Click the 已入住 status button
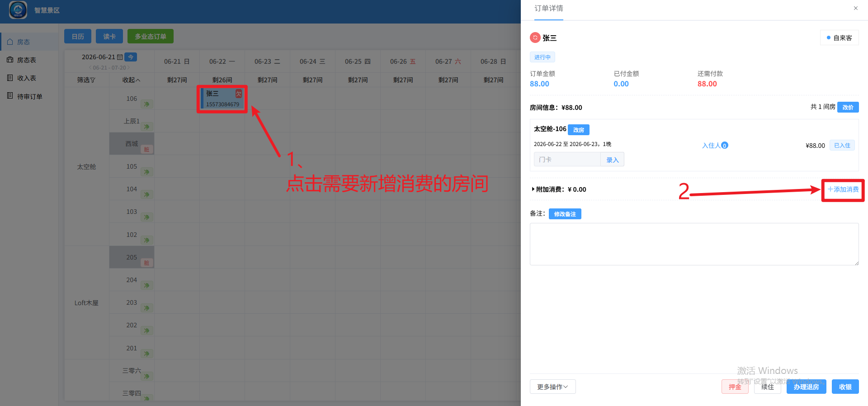Image resolution: width=868 pixels, height=406 pixels. [842, 146]
